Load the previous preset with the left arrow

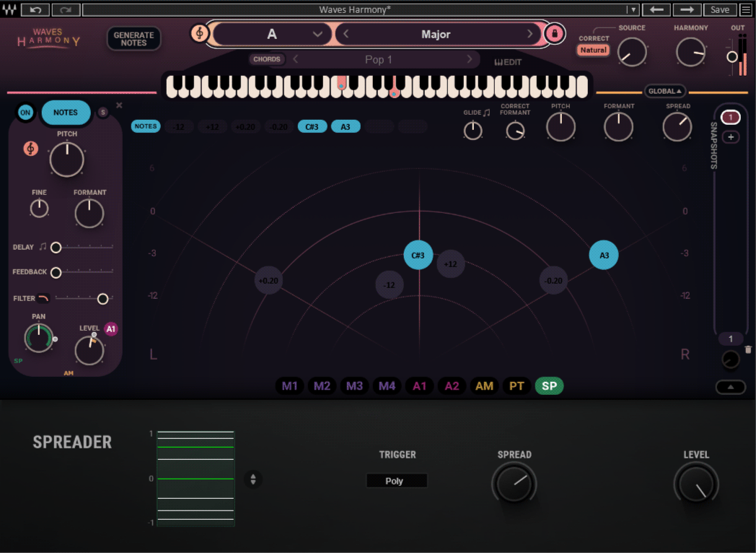pos(656,9)
